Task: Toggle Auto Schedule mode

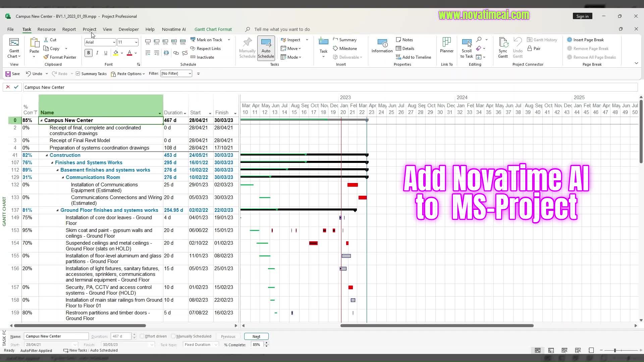Action: click(x=266, y=48)
